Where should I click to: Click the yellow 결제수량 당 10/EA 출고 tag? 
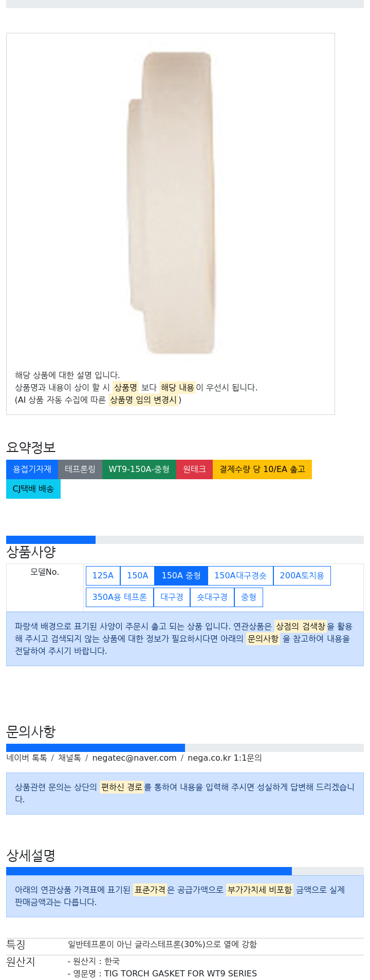(262, 469)
